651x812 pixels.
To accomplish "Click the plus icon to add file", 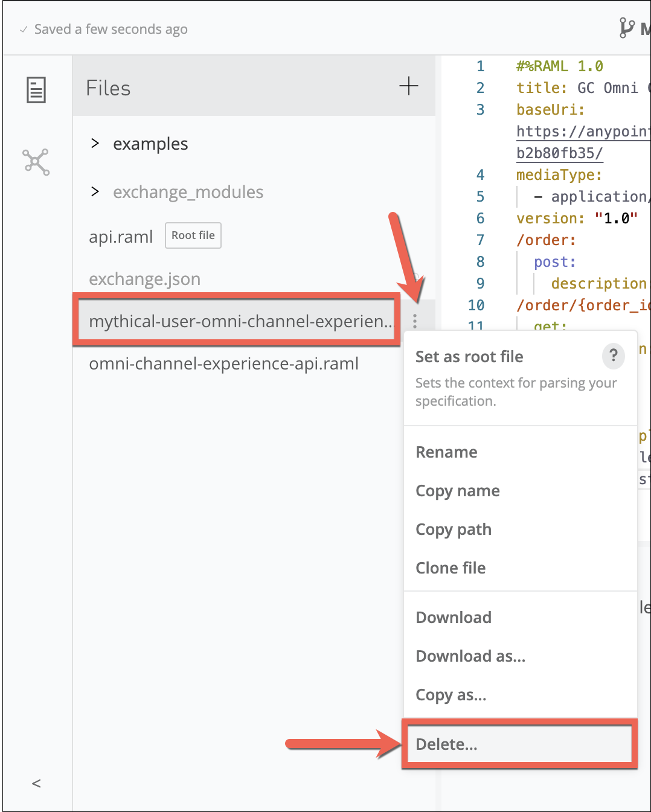I will [x=409, y=86].
